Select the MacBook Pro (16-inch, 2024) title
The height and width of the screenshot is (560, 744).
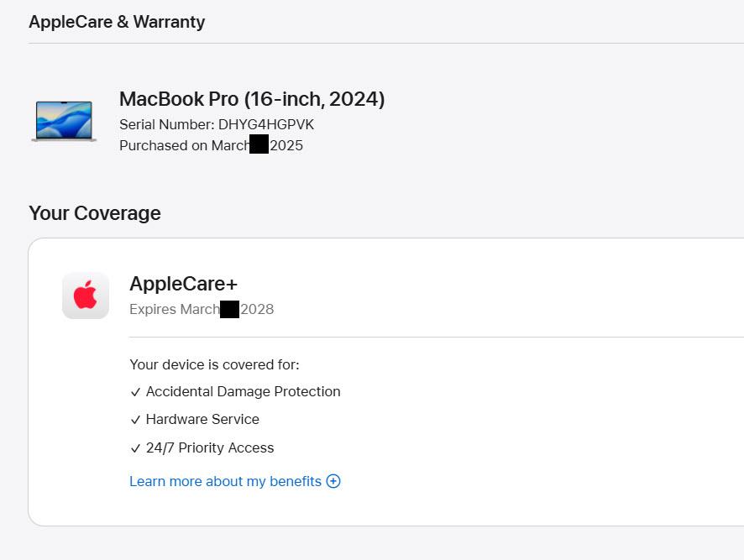[x=252, y=99]
